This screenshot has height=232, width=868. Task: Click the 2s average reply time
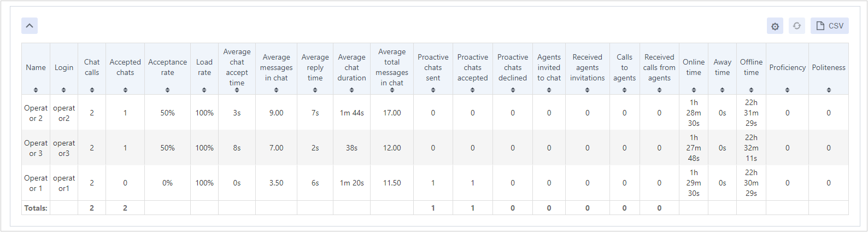coord(315,148)
